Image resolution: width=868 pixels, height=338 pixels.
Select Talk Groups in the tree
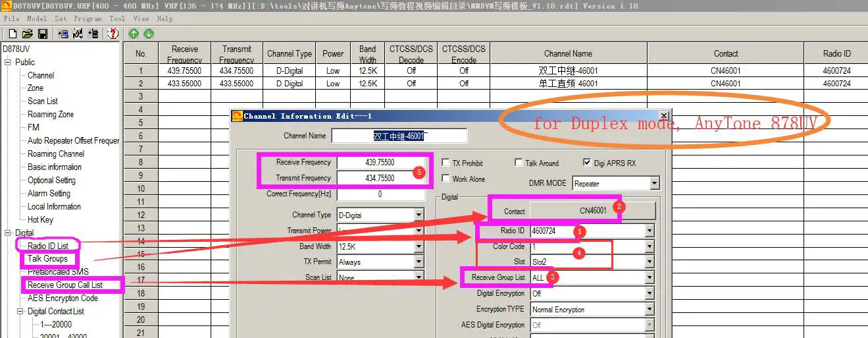(47, 259)
